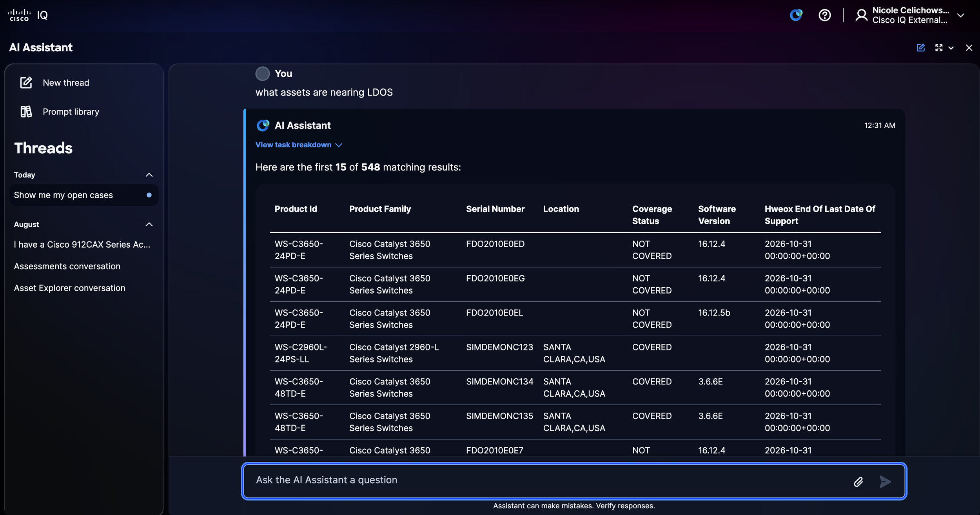The width and height of the screenshot is (980, 515).
Task: Click the Serial Number column header
Action: pyautogui.click(x=495, y=209)
